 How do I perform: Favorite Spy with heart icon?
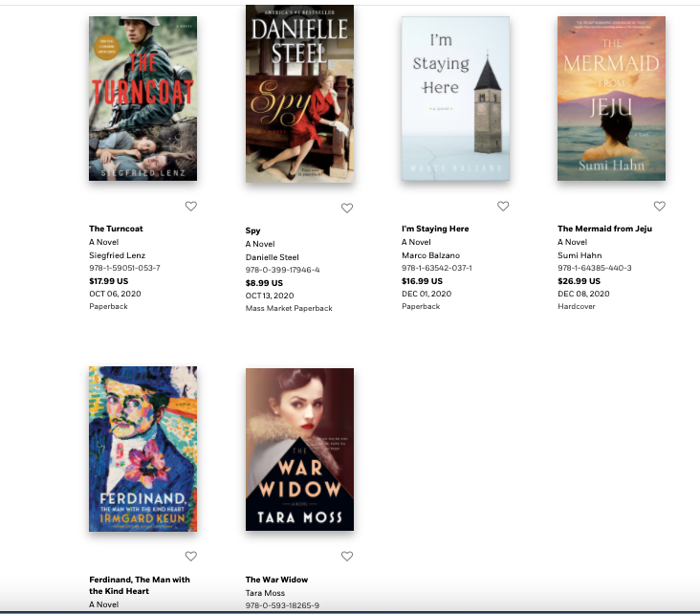(347, 208)
